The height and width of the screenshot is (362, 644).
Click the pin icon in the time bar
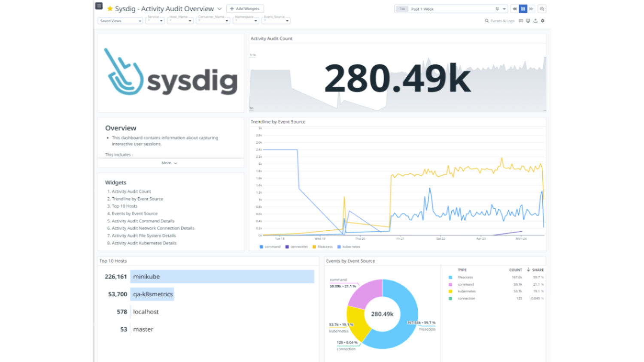pyautogui.click(x=496, y=9)
